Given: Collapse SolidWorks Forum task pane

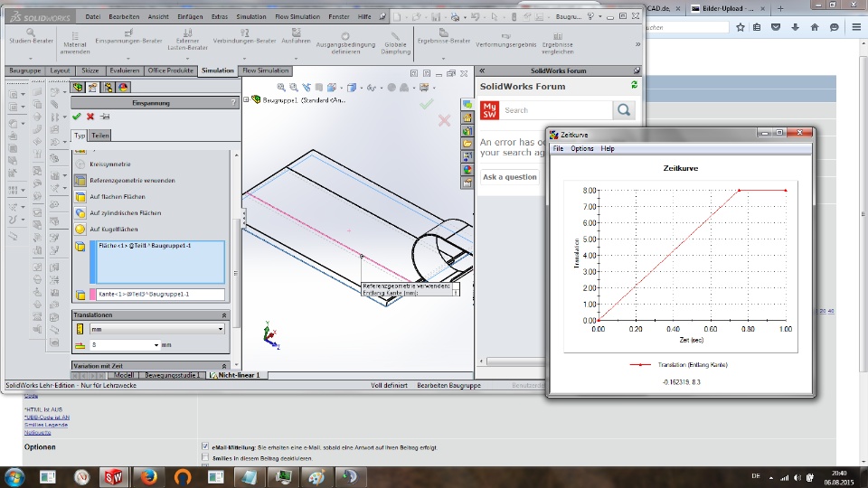Looking at the screenshot, I should pos(482,70).
